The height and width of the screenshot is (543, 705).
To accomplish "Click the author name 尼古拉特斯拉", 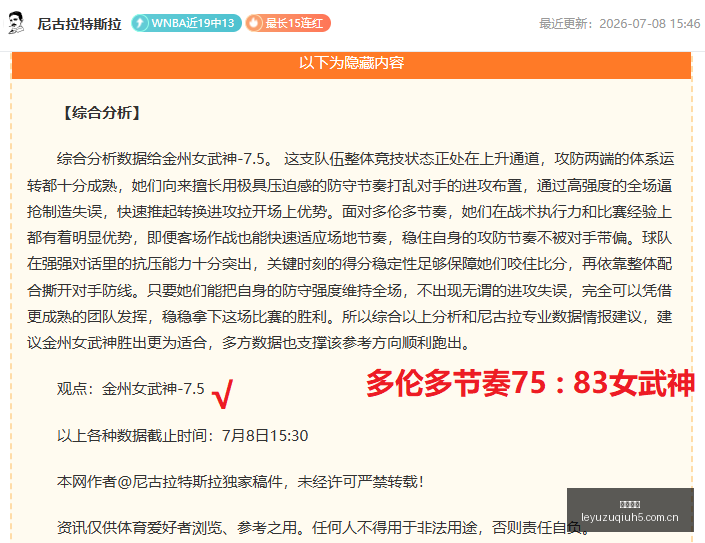I will coord(79,23).
